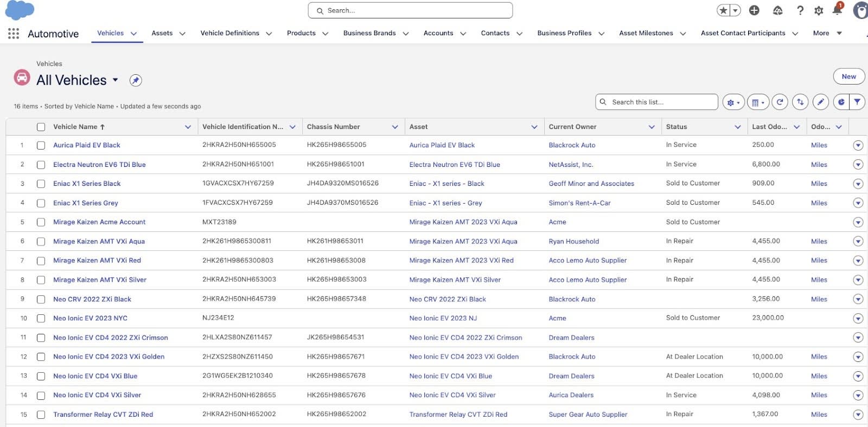Sort by the Asset column header
868x427 pixels.
coord(418,127)
